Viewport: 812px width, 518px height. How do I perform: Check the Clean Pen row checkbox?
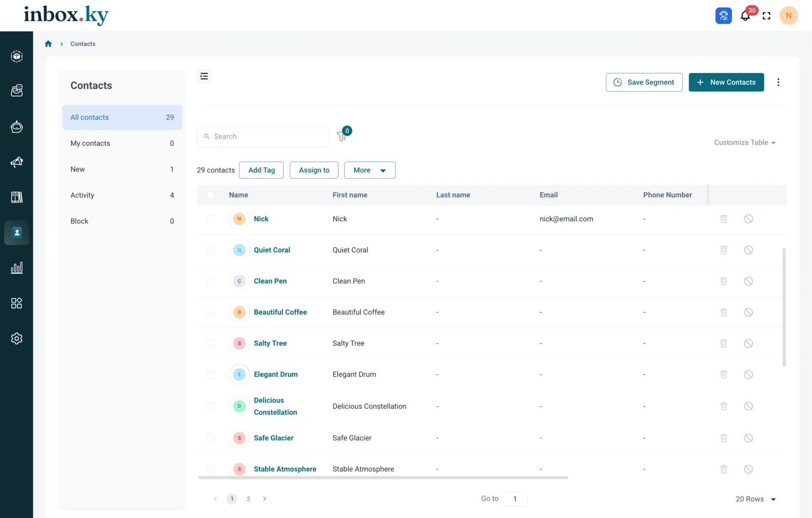pos(211,281)
